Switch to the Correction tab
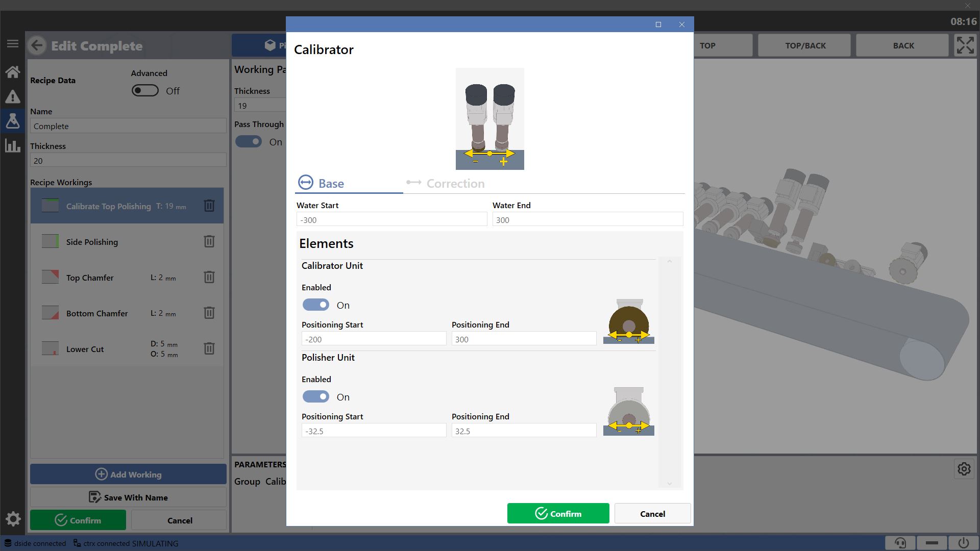This screenshot has width=980, height=551. (446, 183)
